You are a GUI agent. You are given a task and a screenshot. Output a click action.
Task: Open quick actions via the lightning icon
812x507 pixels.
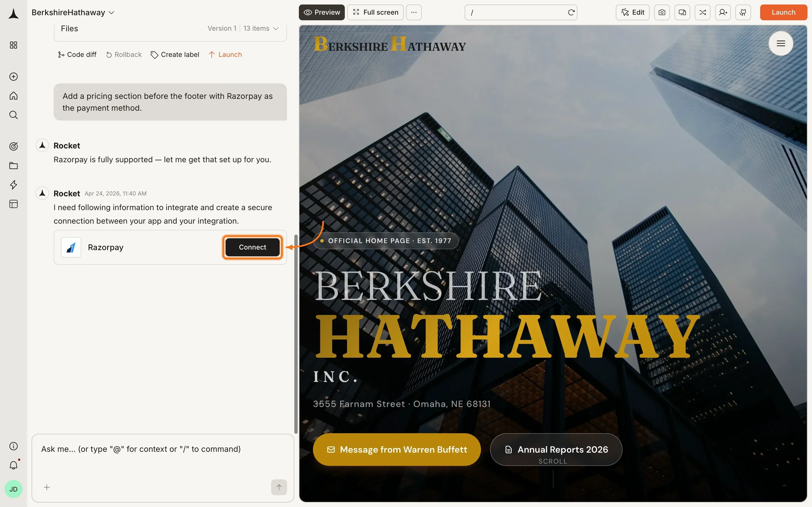click(x=14, y=185)
